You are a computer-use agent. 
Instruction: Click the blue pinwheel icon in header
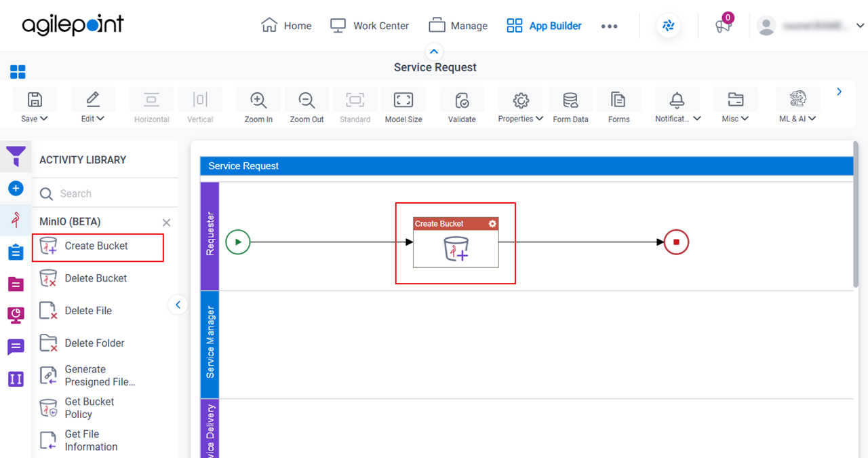(x=669, y=26)
